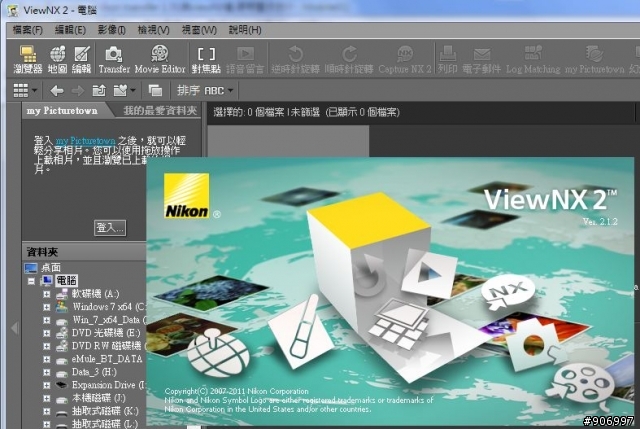Collapse the left panel with side arrow
This screenshot has height=429, width=640.
pyautogui.click(x=15, y=328)
